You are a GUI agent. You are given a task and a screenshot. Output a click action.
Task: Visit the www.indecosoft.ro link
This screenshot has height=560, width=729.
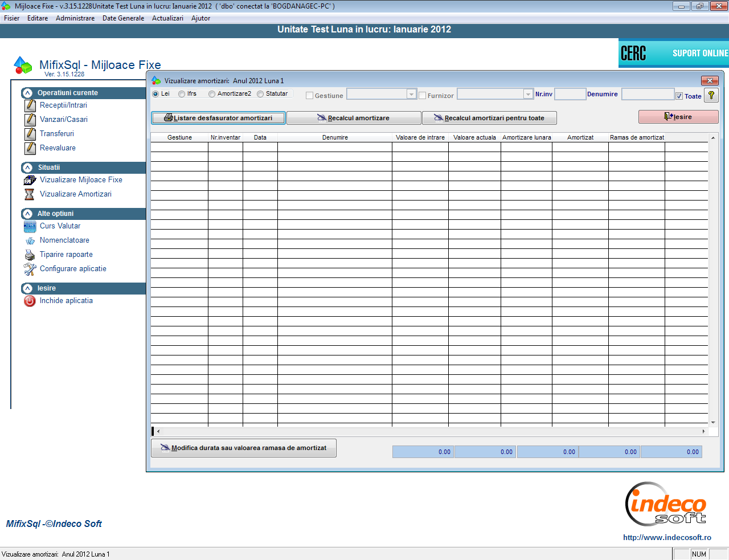click(667, 537)
